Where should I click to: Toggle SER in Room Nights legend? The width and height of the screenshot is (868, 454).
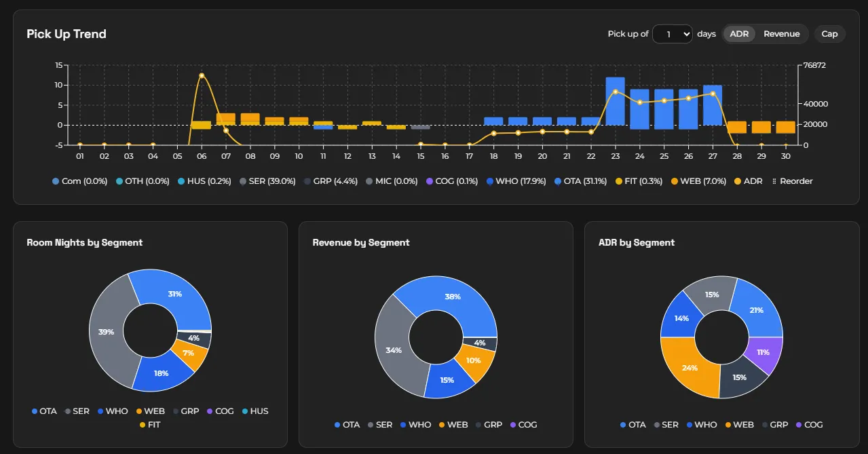pyautogui.click(x=77, y=411)
